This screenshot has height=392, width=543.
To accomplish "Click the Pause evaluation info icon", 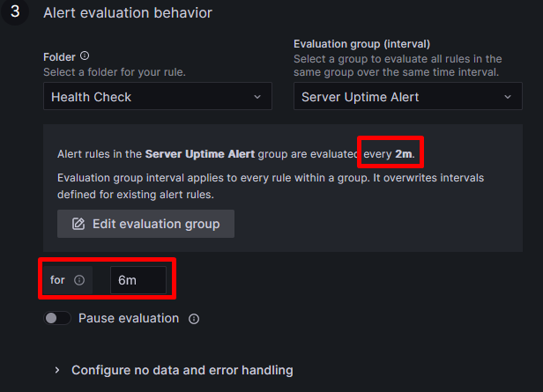I will click(194, 319).
